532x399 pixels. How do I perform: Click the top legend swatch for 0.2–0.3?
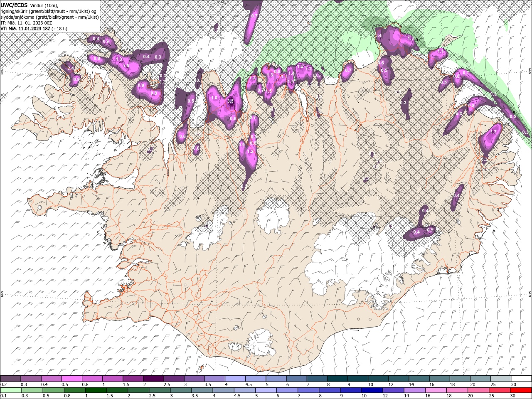tap(10, 379)
